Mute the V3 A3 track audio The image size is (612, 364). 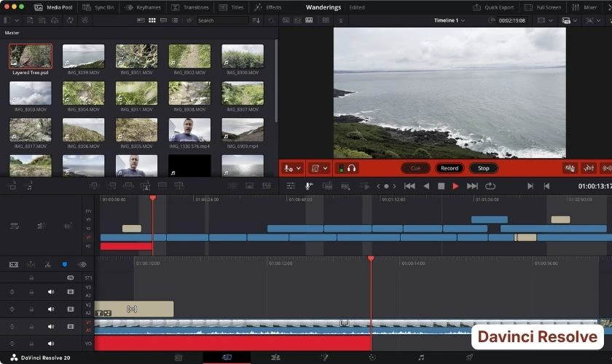[x=51, y=292]
